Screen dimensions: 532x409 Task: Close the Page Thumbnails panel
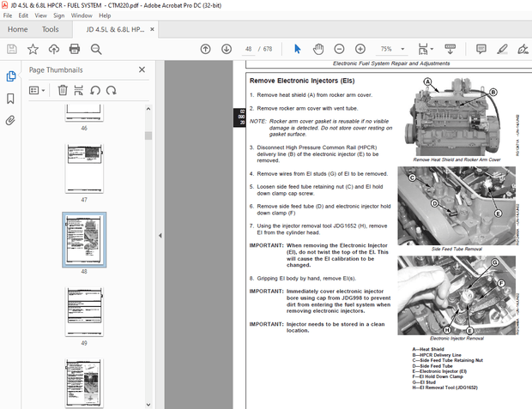pyautogui.click(x=142, y=69)
